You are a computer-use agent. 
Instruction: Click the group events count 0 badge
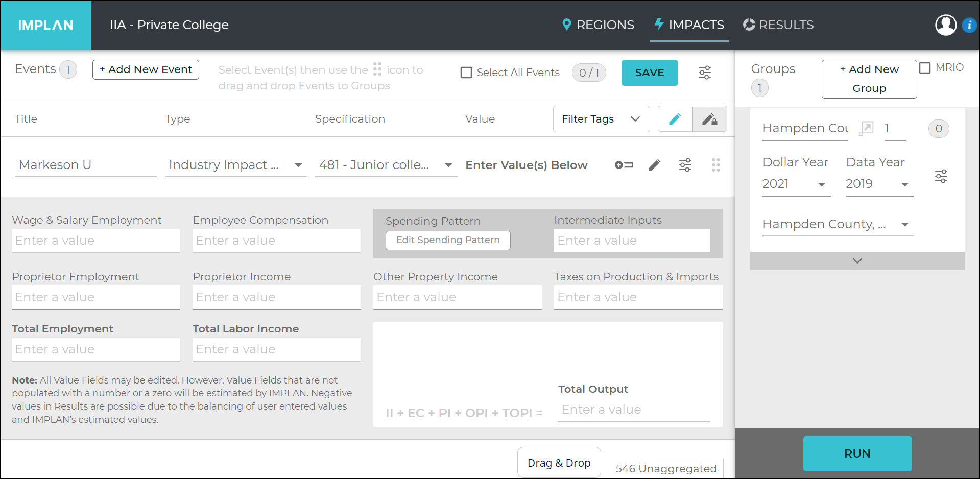[x=938, y=129]
